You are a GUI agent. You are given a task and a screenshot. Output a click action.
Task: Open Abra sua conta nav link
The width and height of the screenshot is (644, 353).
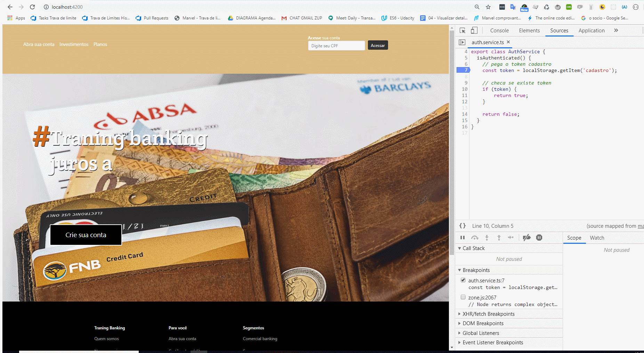point(39,44)
